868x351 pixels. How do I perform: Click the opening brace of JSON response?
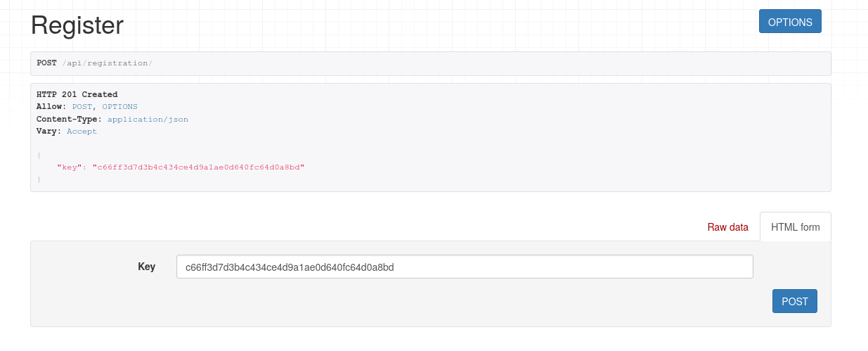point(39,155)
